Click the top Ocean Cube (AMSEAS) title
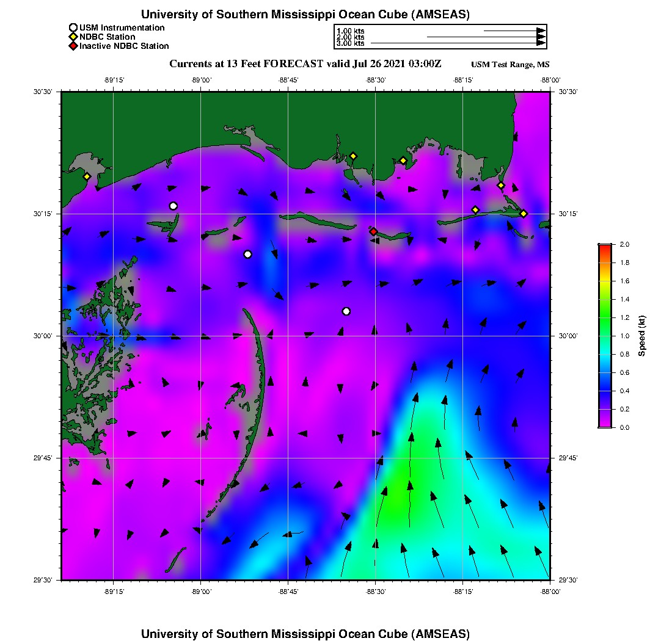Screen dimensions: 672x641 [x=305, y=14]
